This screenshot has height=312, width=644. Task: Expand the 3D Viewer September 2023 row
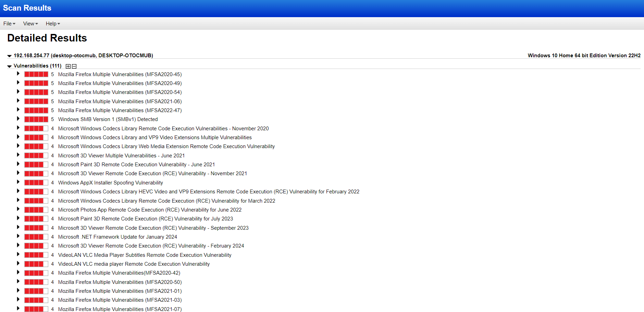pos(18,227)
